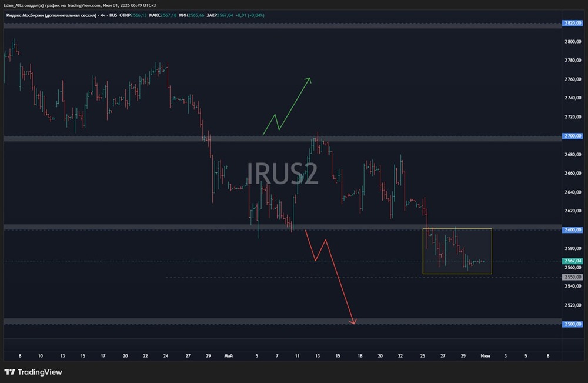Select the blue 2820,00 price level label

pos(572,23)
